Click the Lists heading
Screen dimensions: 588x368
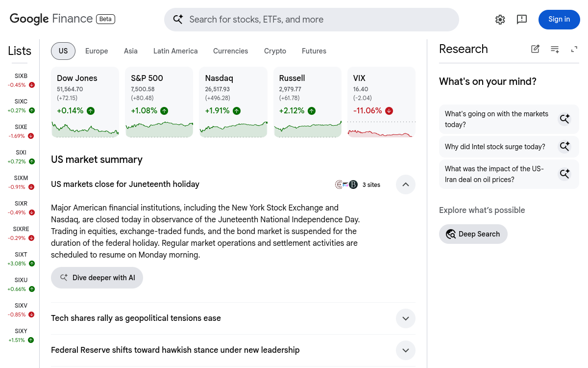pyautogui.click(x=20, y=51)
